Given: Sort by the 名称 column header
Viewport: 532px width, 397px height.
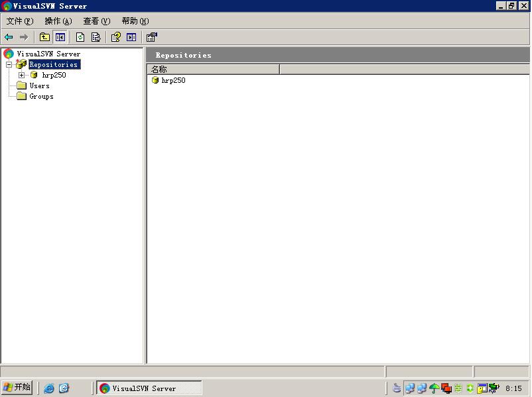Looking at the screenshot, I should pos(213,69).
